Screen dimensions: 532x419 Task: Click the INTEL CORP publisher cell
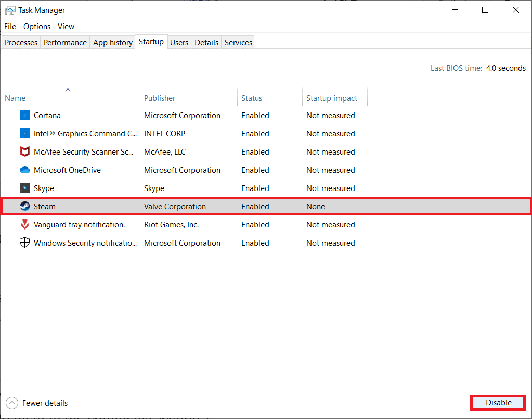(164, 134)
